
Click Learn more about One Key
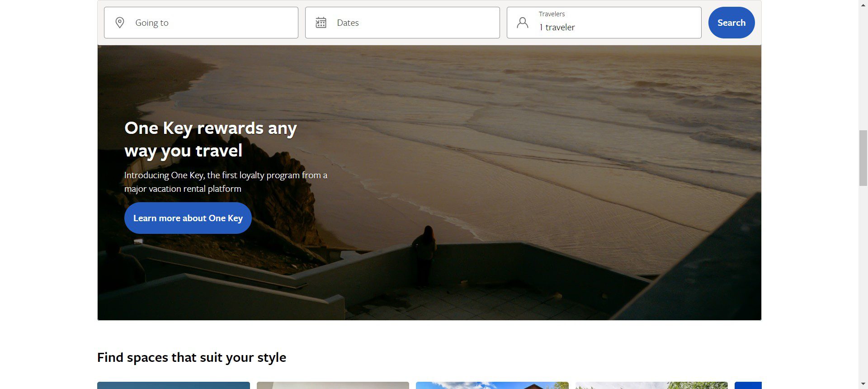click(x=188, y=218)
